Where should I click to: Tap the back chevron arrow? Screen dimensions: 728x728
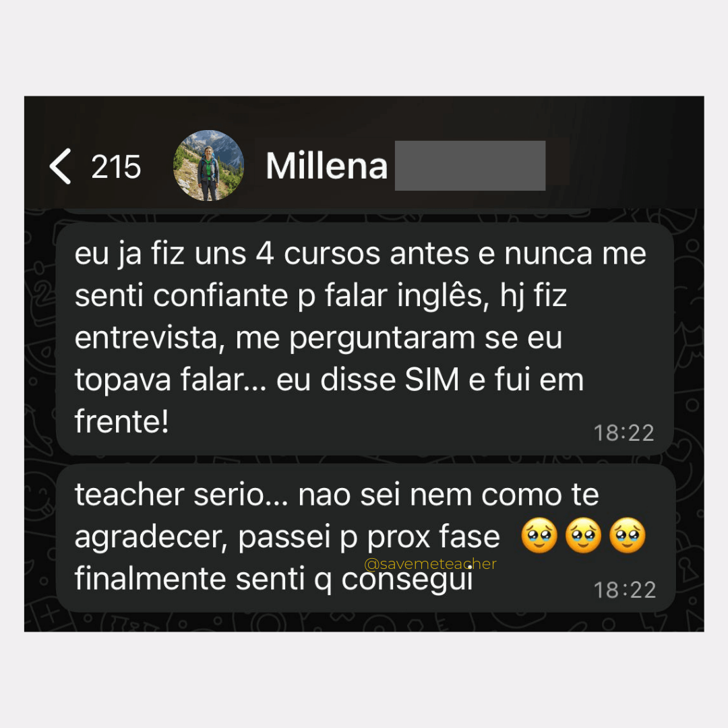click(x=61, y=166)
